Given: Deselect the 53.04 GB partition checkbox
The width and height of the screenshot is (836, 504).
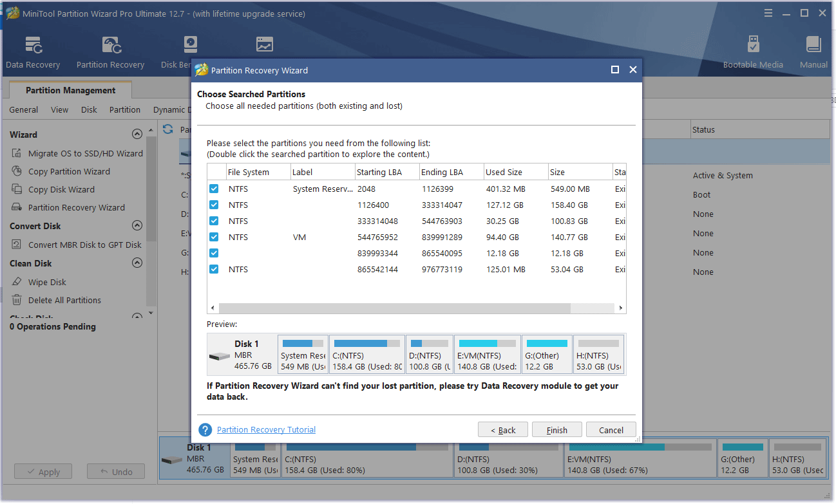Looking at the screenshot, I should [x=214, y=269].
